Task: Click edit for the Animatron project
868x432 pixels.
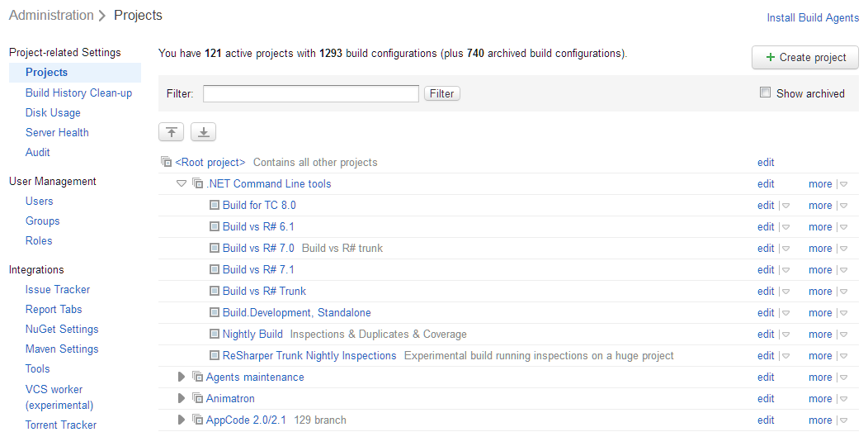Action: coord(766,399)
